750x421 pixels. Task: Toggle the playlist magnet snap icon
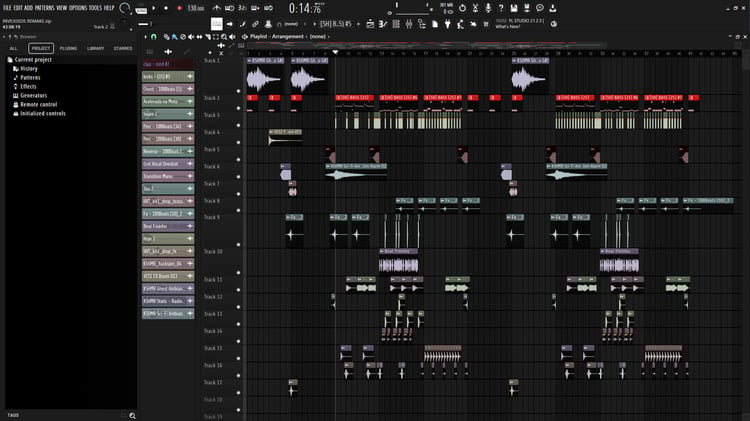(154, 36)
